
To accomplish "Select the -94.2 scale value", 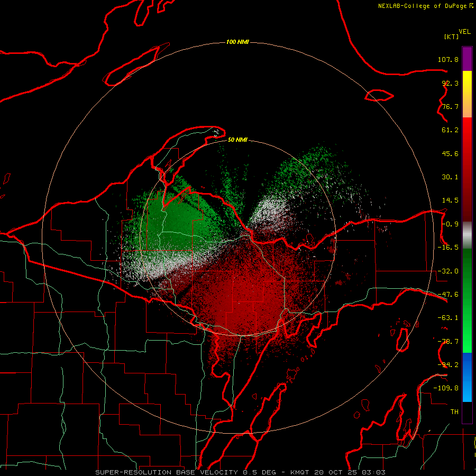I will (x=448, y=364).
